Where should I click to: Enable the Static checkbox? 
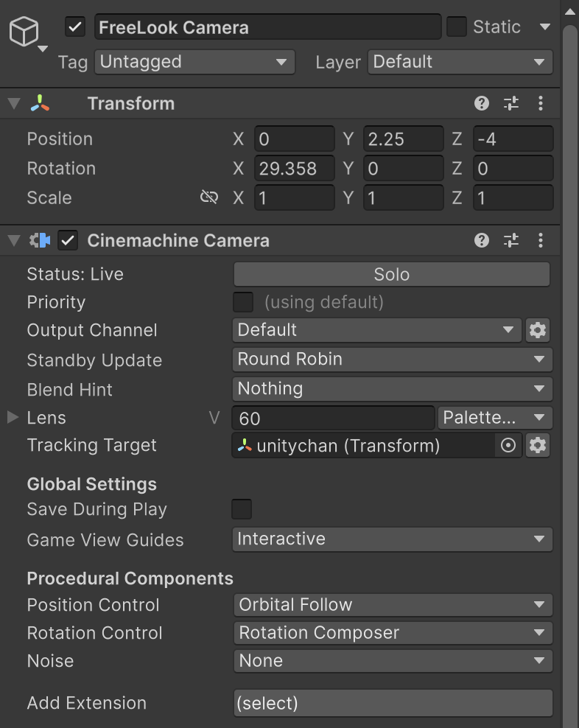tap(457, 27)
